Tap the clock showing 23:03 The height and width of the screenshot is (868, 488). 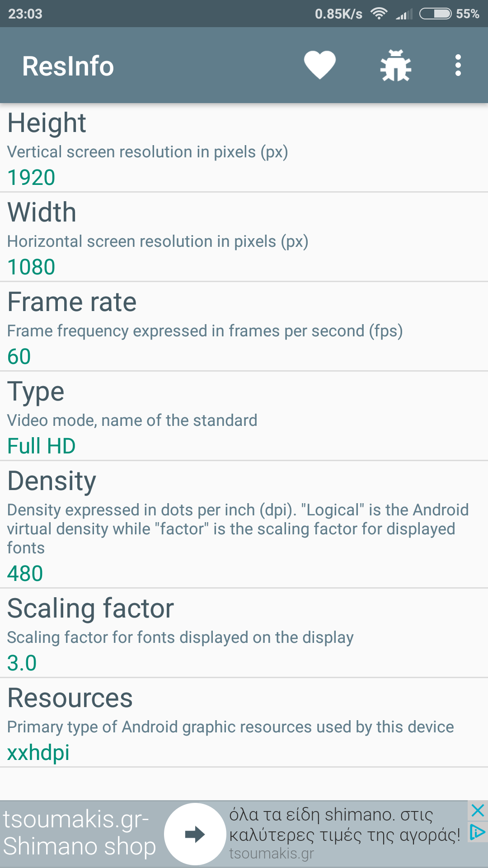click(25, 14)
